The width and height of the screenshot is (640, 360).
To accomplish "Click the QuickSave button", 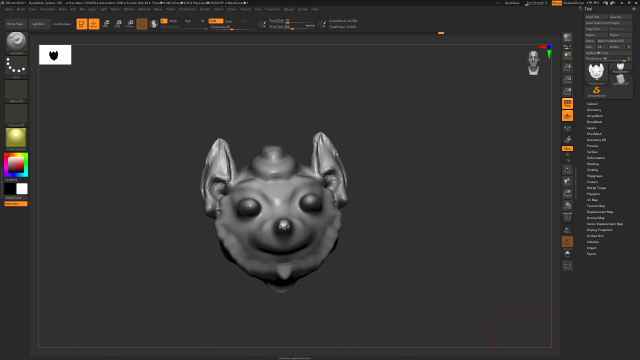I will click(x=512, y=3).
